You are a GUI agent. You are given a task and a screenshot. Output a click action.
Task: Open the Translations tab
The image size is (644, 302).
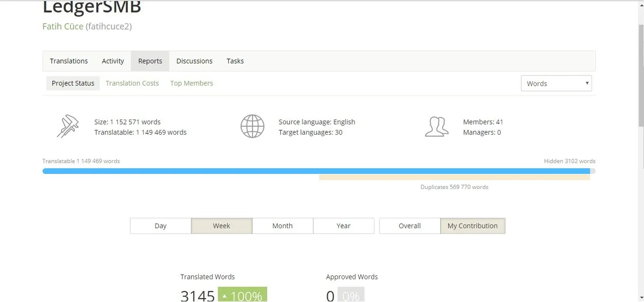pos(69,61)
